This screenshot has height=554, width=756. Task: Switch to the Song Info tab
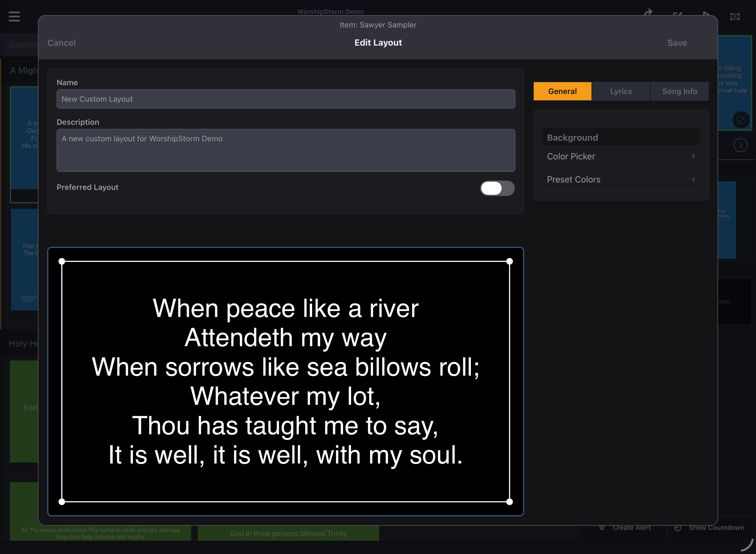click(680, 91)
